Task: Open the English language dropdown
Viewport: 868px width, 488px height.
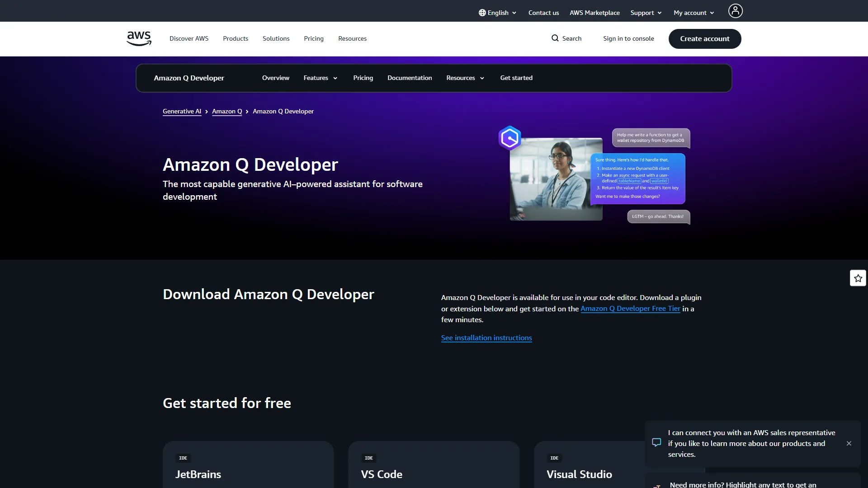Action: [x=498, y=13]
